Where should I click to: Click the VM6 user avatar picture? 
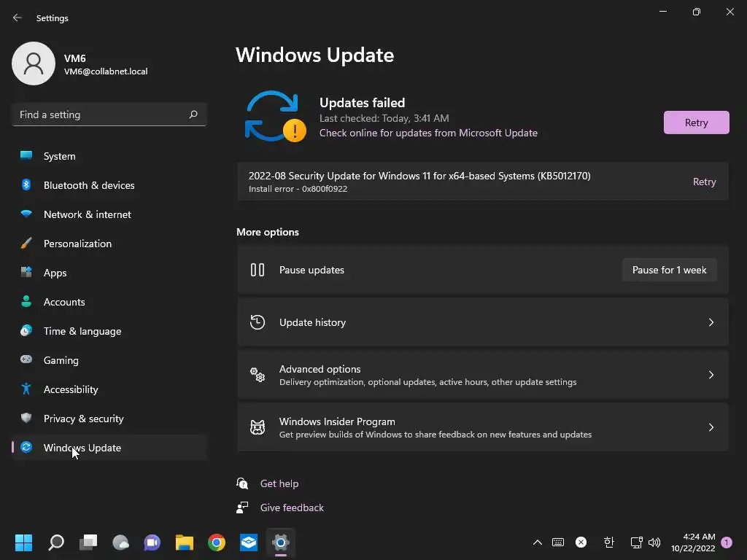[x=34, y=63]
